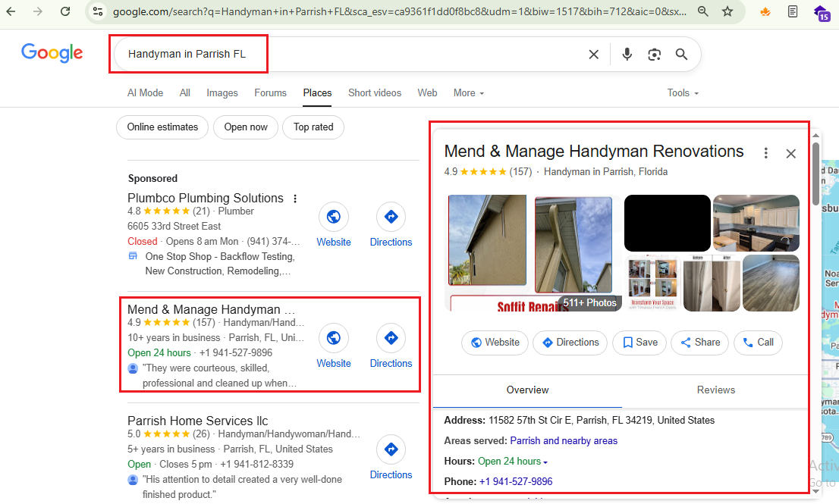
Task: Open the Tools dropdown menu
Action: tap(682, 93)
